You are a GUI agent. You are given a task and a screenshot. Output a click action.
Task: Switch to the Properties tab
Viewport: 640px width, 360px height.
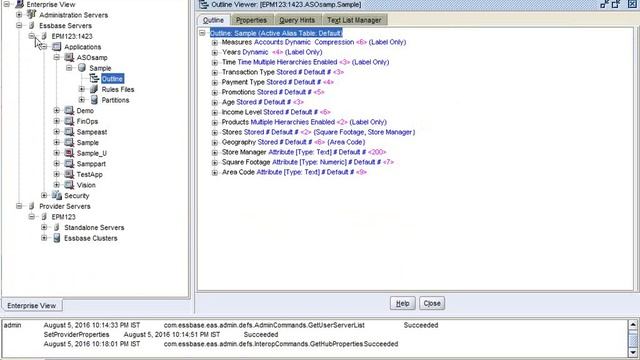click(251, 20)
